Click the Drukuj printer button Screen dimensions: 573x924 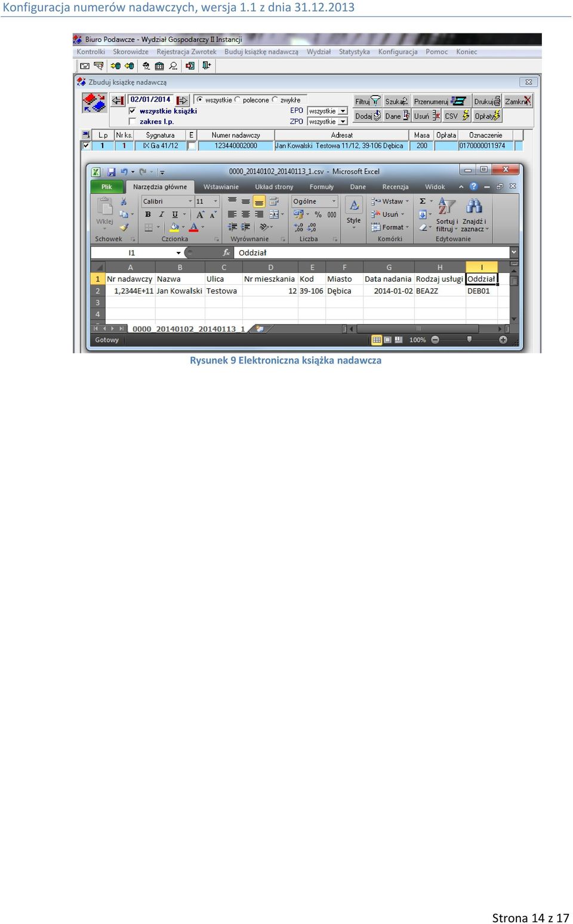coord(487,101)
